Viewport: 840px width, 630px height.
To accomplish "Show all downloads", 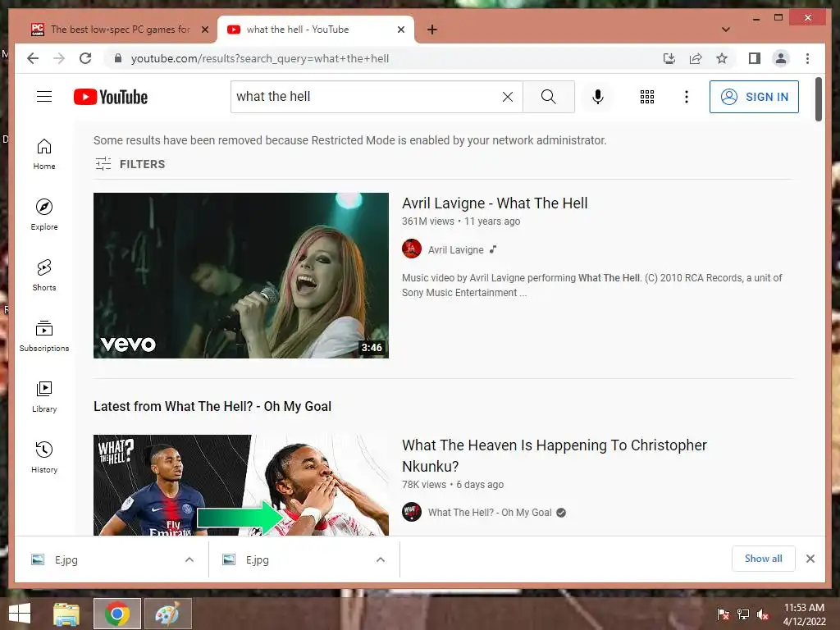I will coord(764,559).
